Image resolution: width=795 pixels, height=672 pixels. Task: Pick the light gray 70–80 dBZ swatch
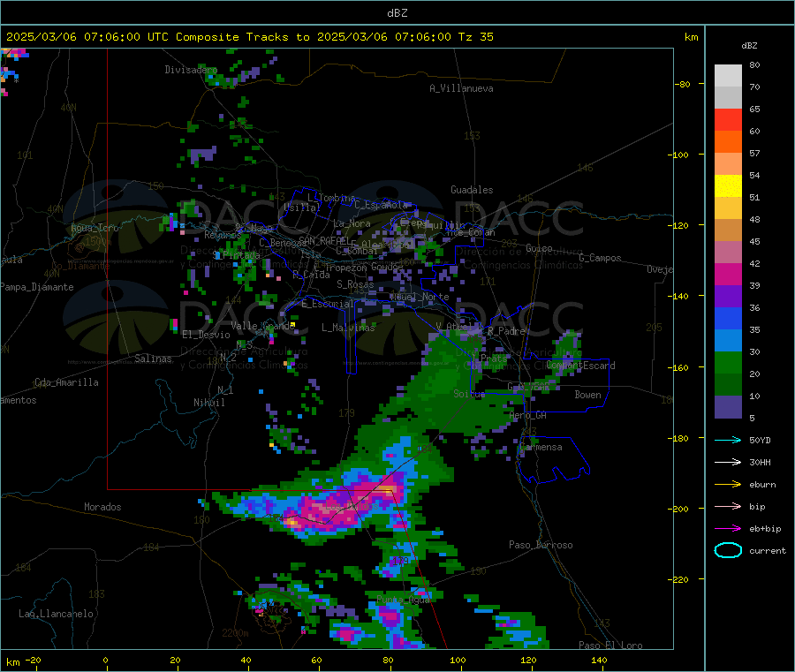[728, 76]
